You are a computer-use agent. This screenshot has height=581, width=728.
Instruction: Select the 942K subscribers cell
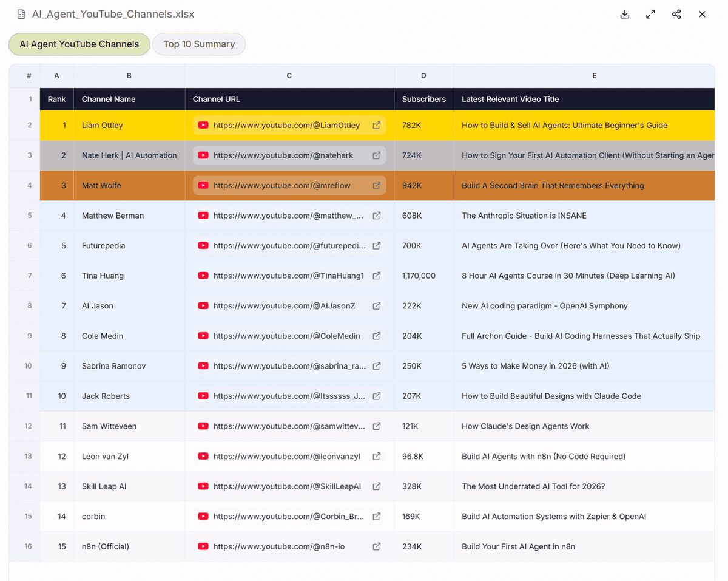(x=424, y=185)
